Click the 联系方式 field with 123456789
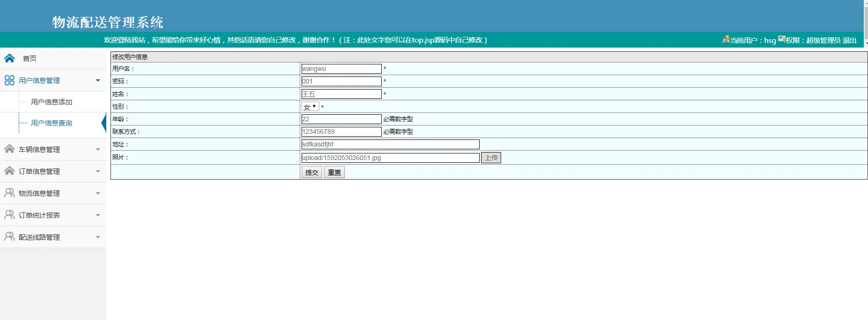This screenshot has height=320, width=868. (x=341, y=132)
